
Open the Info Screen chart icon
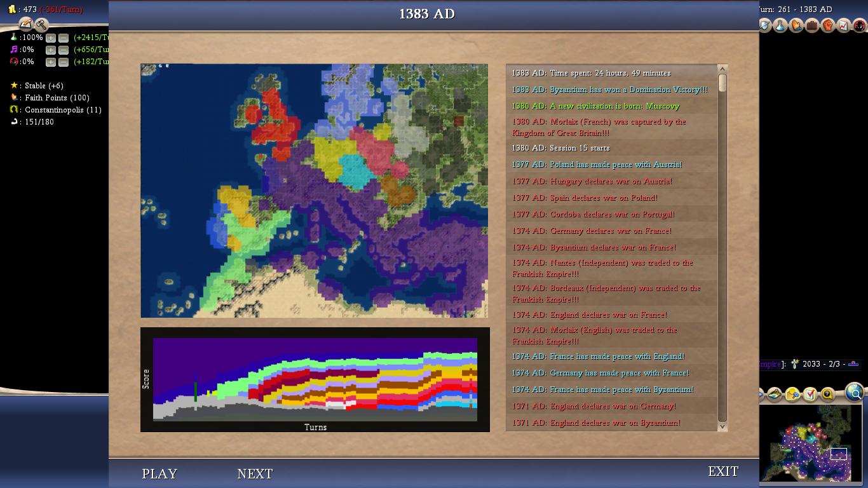844,25
